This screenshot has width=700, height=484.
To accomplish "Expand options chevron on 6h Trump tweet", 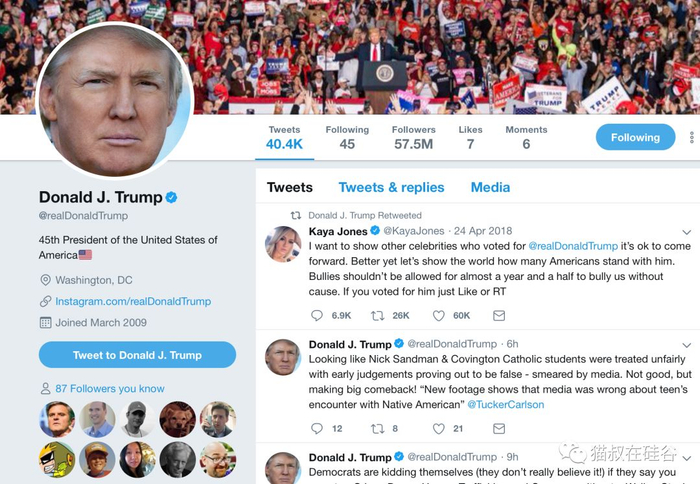I will (687, 345).
